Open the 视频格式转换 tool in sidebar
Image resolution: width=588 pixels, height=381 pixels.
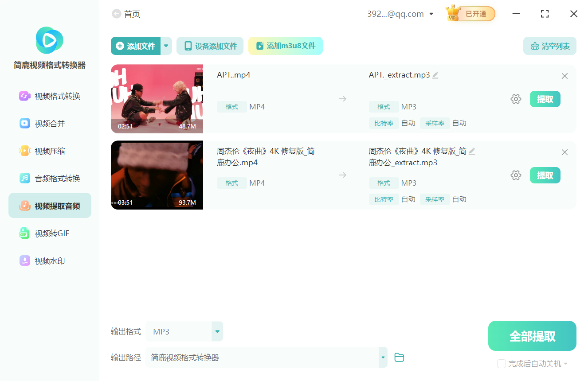tap(49, 96)
